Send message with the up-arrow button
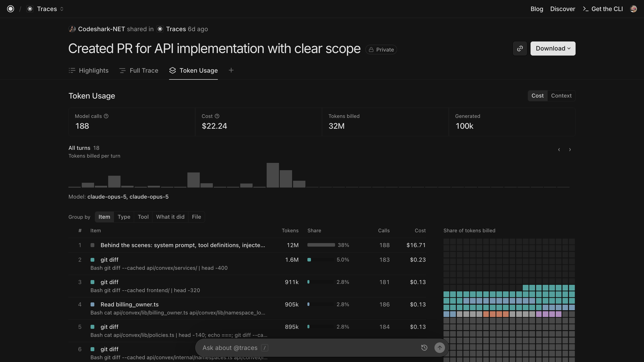The width and height of the screenshot is (644, 362). pos(440,348)
